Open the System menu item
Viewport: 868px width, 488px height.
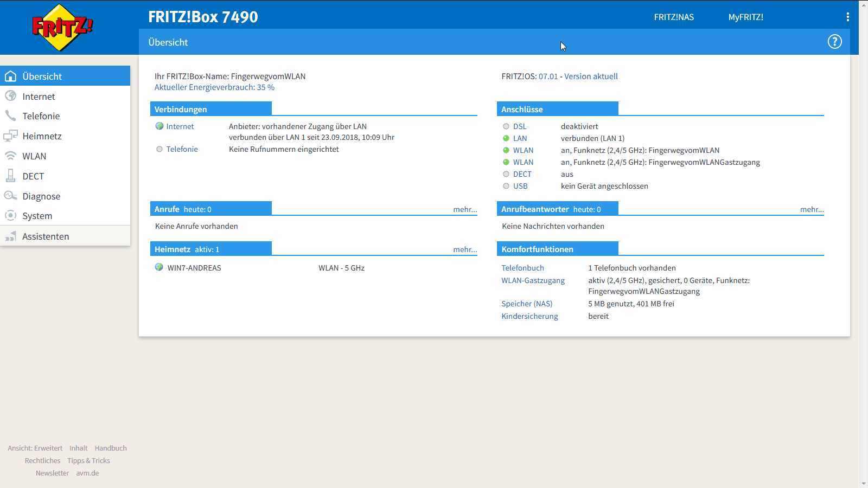coord(65,216)
